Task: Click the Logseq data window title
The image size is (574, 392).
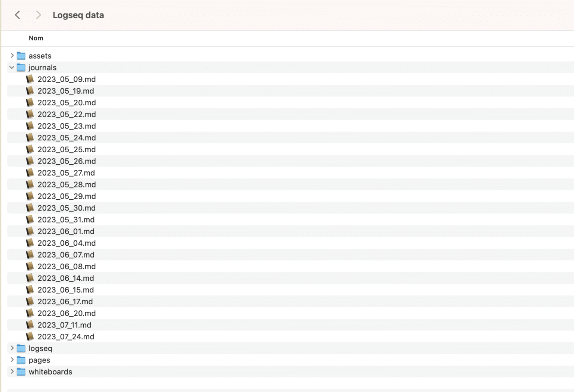Action: [x=78, y=15]
